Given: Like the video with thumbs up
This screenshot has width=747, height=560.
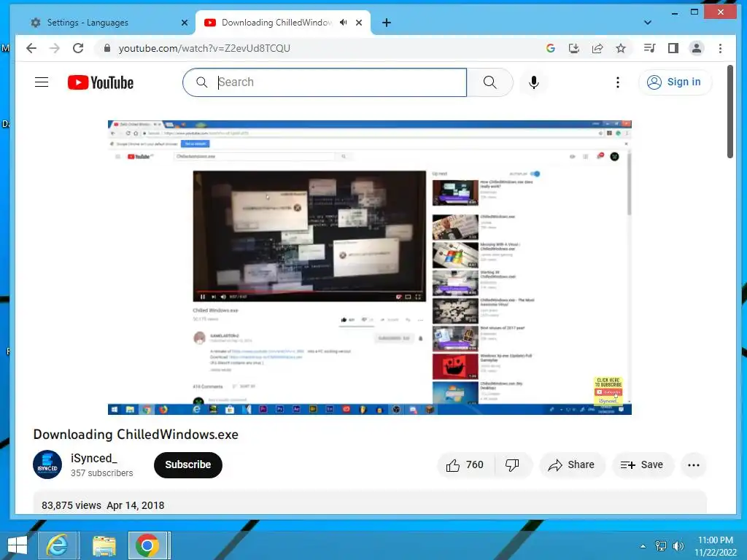Looking at the screenshot, I should click(465, 464).
